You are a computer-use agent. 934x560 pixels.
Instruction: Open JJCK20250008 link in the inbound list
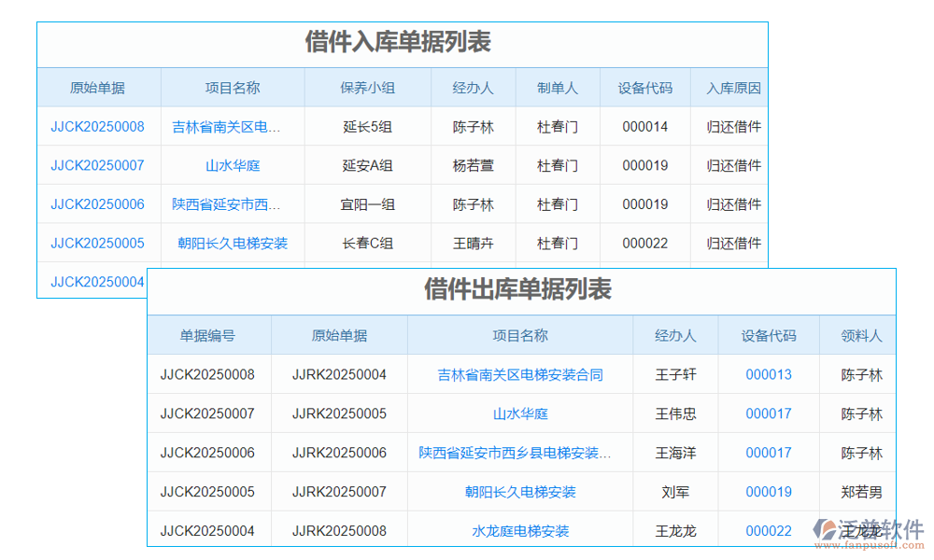coord(97,127)
